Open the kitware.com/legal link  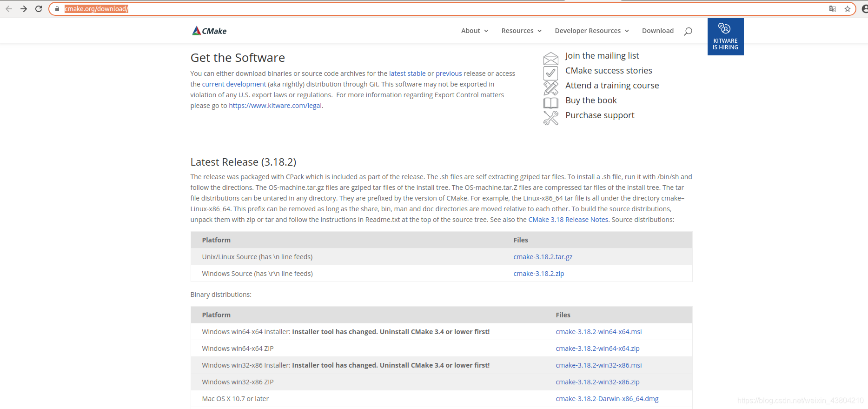point(275,106)
